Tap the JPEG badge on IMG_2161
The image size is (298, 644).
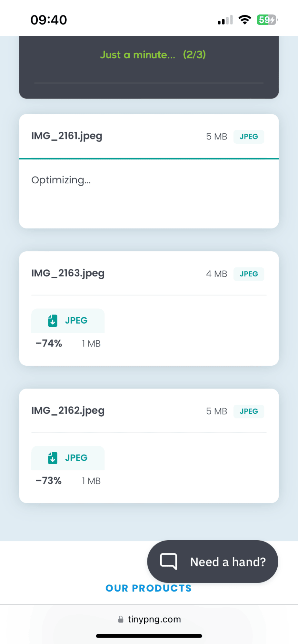tap(249, 137)
